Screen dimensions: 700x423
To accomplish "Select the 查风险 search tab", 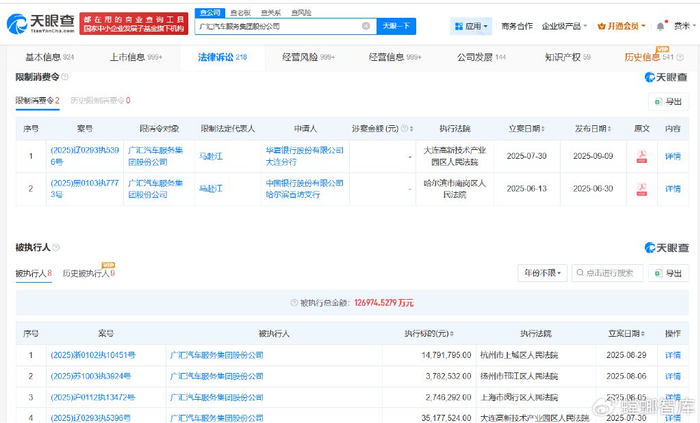I will coord(301,12).
